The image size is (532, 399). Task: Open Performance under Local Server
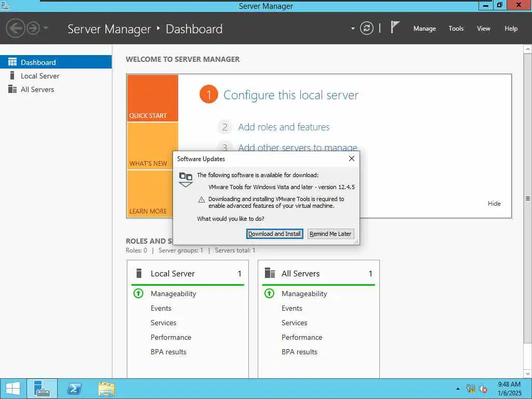[170, 337]
